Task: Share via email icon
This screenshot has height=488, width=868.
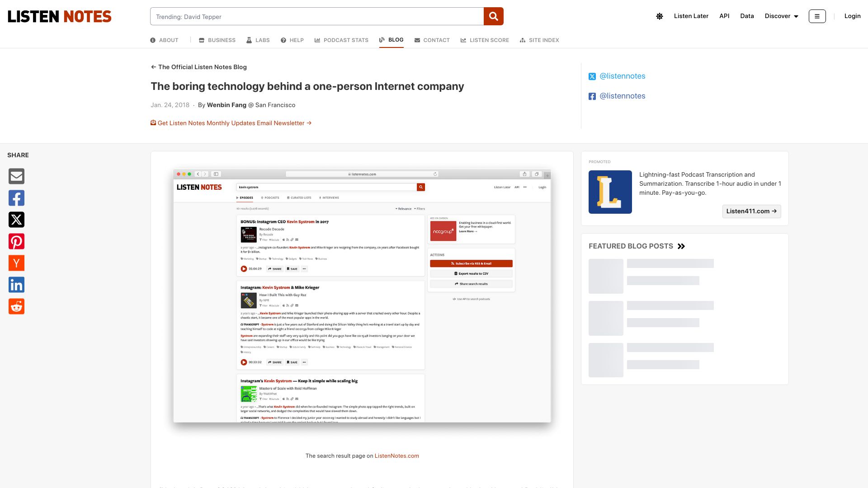Action: [16, 176]
